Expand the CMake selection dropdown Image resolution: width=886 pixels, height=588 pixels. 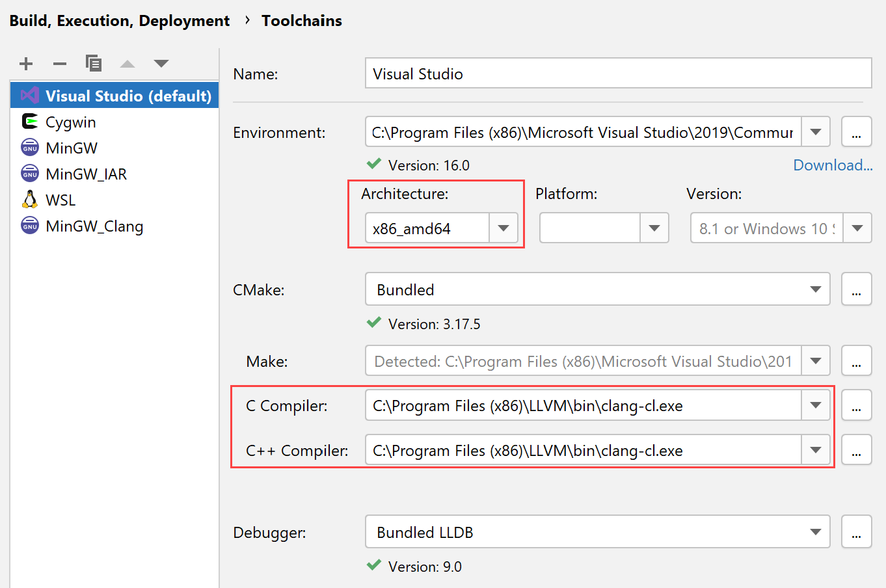click(815, 289)
